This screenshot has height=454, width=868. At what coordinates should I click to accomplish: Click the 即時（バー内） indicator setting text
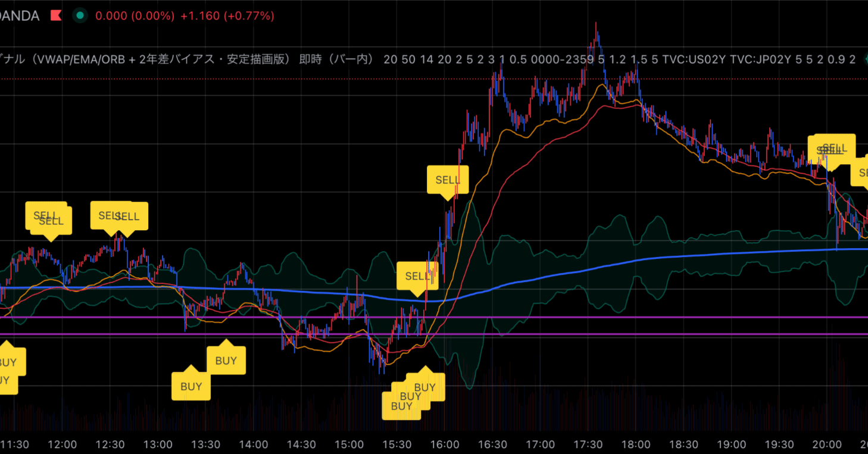(x=337, y=59)
